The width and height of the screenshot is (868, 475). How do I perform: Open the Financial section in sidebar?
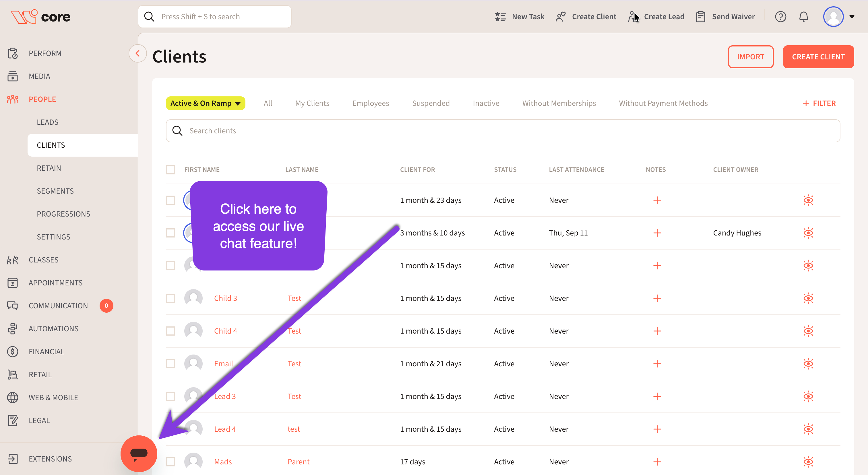tap(46, 351)
